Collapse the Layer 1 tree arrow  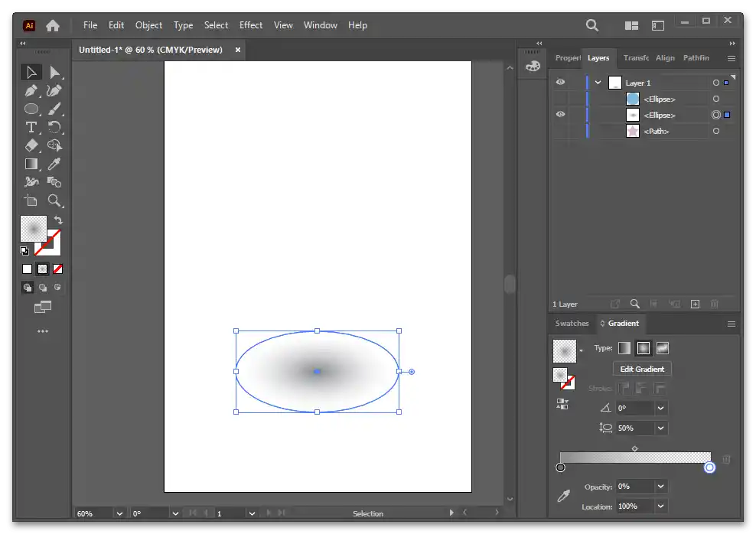tap(598, 83)
